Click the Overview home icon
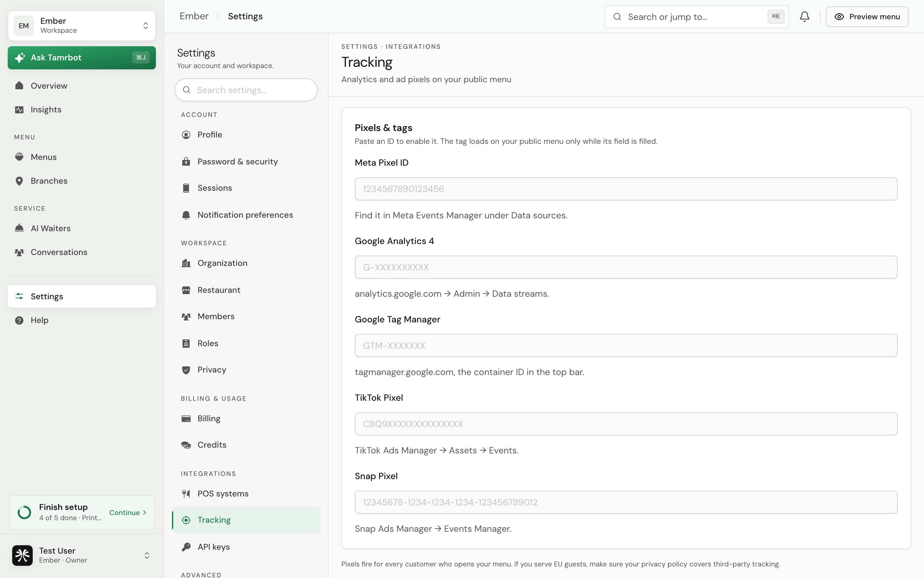The height and width of the screenshot is (578, 924). tap(19, 85)
